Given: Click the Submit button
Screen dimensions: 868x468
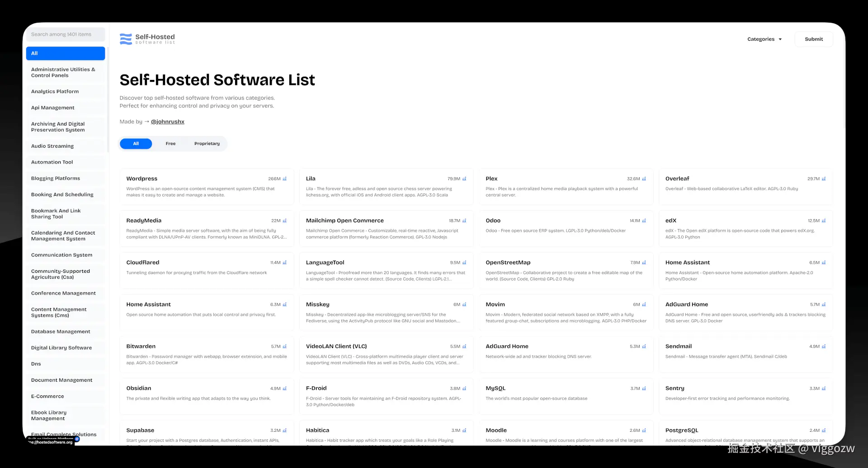Looking at the screenshot, I should pyautogui.click(x=813, y=39).
